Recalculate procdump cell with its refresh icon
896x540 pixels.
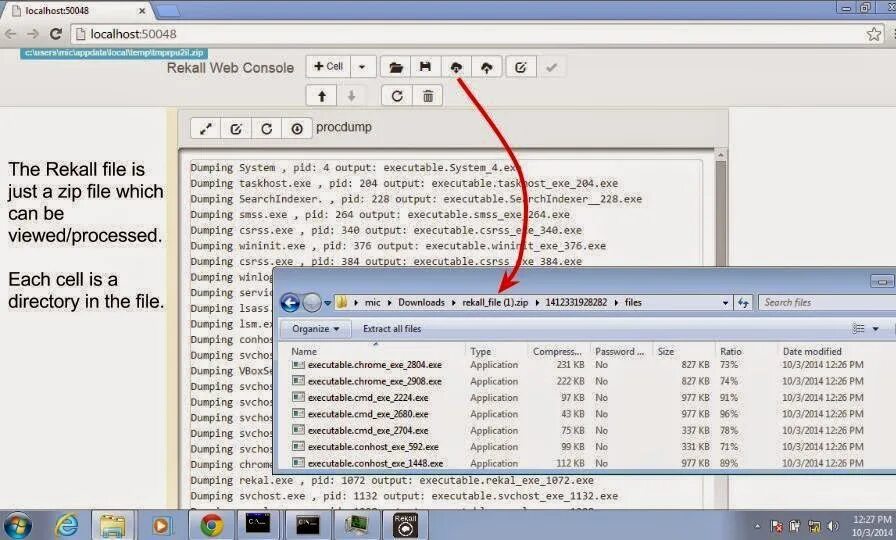266,128
